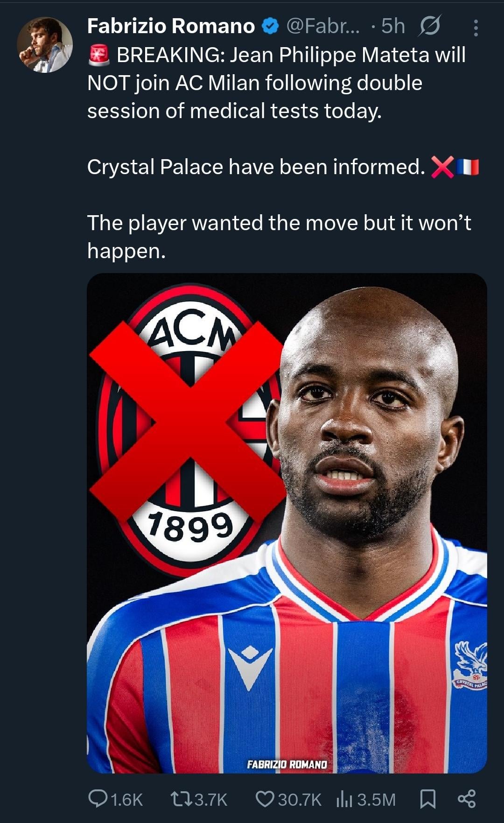Screen dimensions: 504x823
Task: Open the Grok slashed-circle icon
Action: (x=429, y=26)
